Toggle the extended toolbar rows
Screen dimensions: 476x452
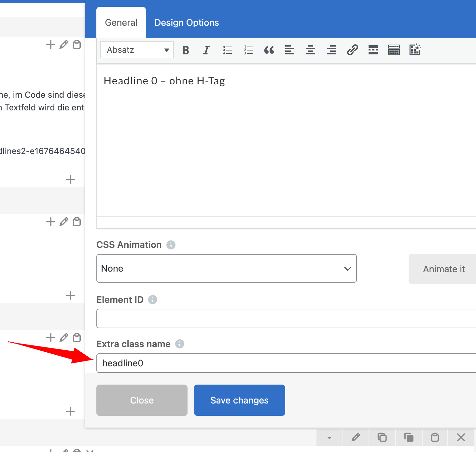pyautogui.click(x=394, y=50)
